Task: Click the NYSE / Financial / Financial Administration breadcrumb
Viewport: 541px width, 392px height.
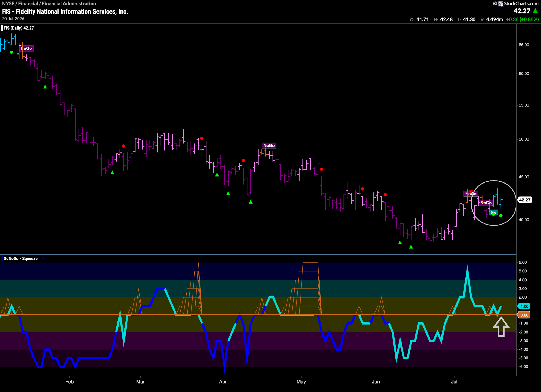Action: [x=49, y=4]
